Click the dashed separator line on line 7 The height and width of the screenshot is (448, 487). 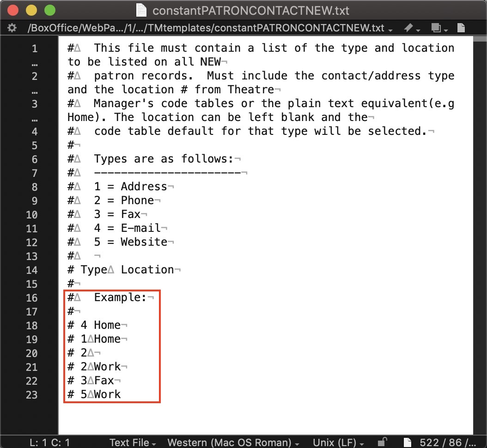tap(167, 172)
